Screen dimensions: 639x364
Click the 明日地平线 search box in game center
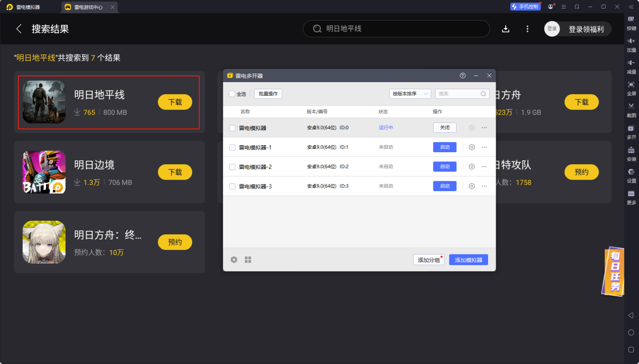pos(396,29)
